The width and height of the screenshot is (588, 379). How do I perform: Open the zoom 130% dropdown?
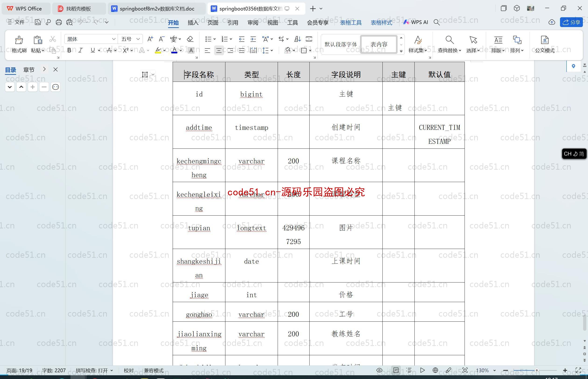[494, 370]
